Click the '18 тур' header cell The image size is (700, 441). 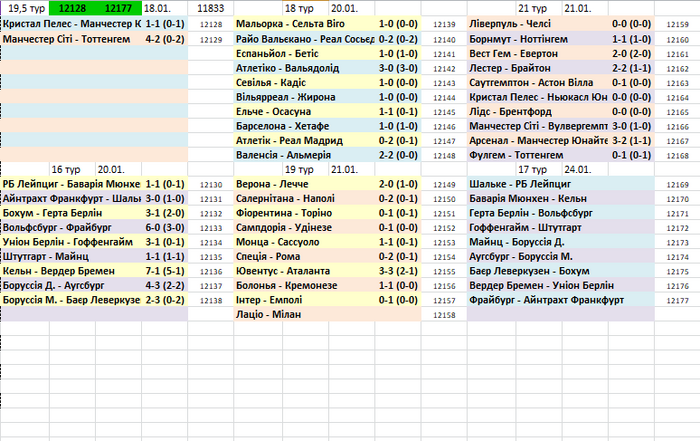(306, 8)
